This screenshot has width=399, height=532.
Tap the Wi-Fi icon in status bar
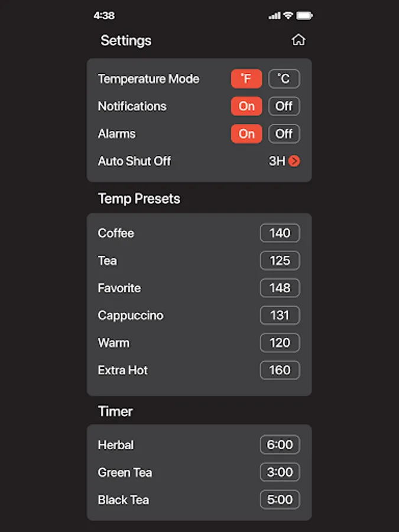tap(288, 16)
